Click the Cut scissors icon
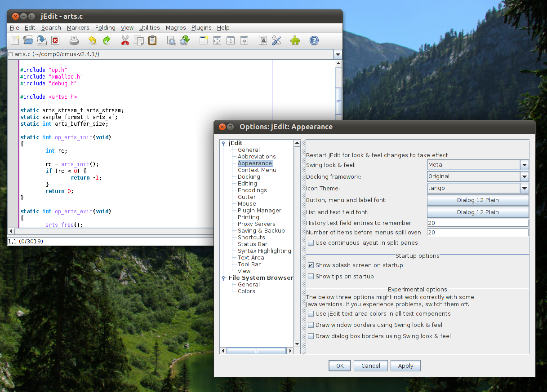547x392 pixels. [125, 40]
